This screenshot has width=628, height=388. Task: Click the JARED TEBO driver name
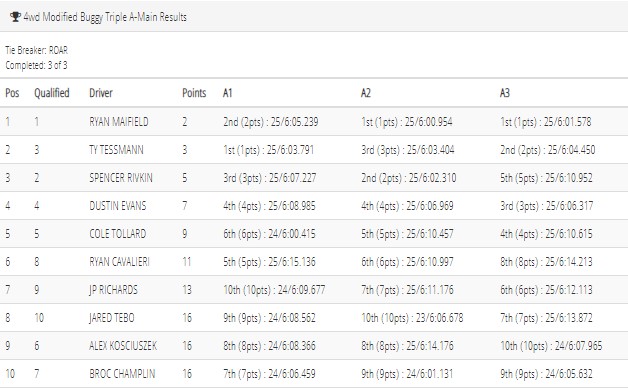112,318
